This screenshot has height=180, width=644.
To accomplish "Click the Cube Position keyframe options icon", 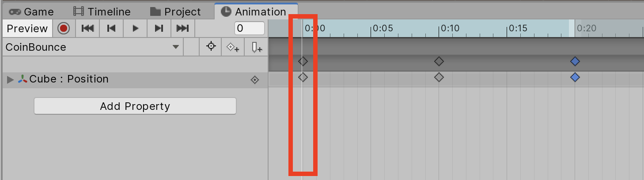I will pyautogui.click(x=255, y=80).
